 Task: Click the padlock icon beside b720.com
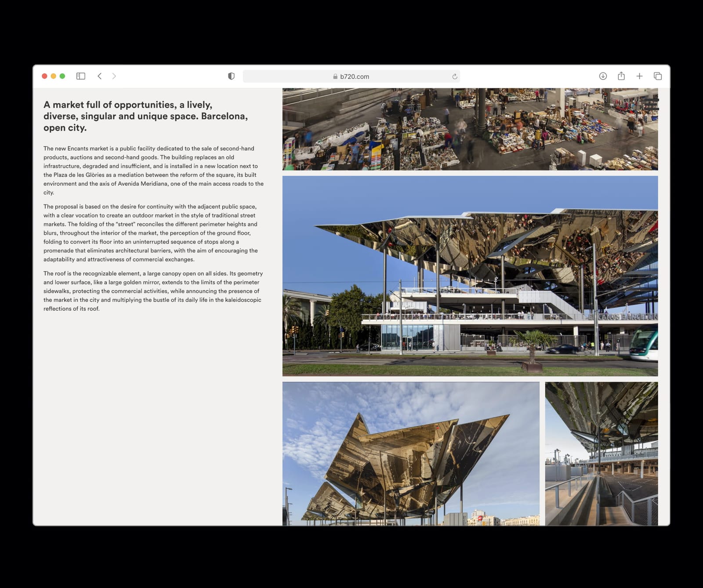click(335, 76)
